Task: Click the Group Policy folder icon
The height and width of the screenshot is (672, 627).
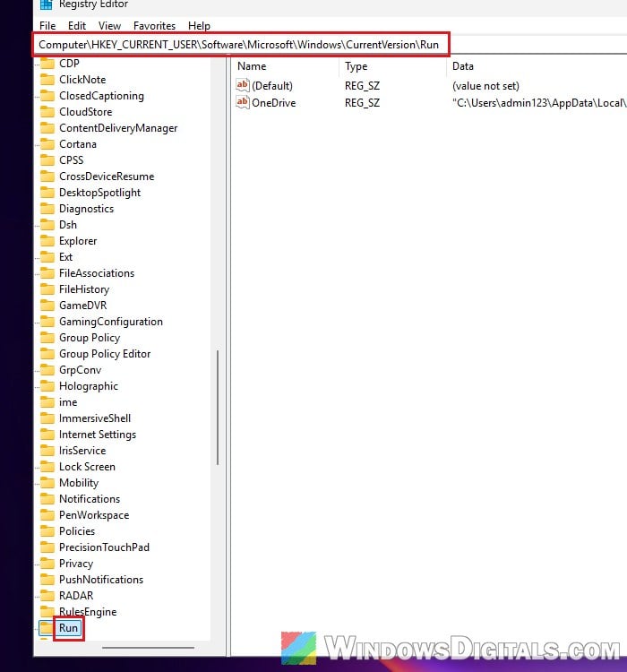Action: tap(47, 338)
